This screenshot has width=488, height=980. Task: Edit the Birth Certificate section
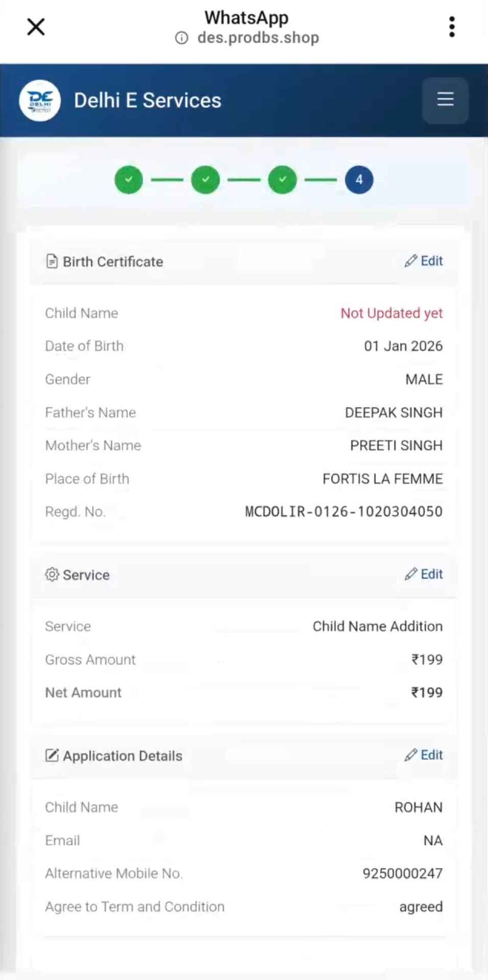[424, 261]
